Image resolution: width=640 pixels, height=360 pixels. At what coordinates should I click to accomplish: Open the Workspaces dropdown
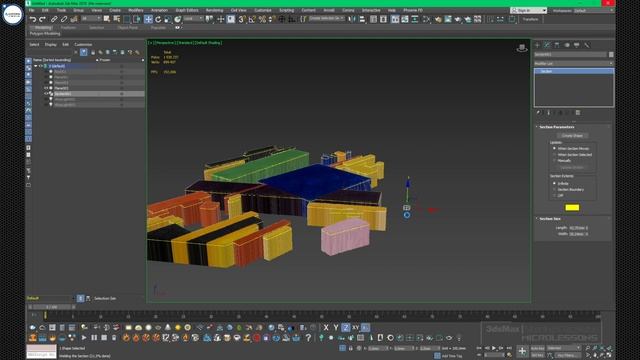pos(593,11)
